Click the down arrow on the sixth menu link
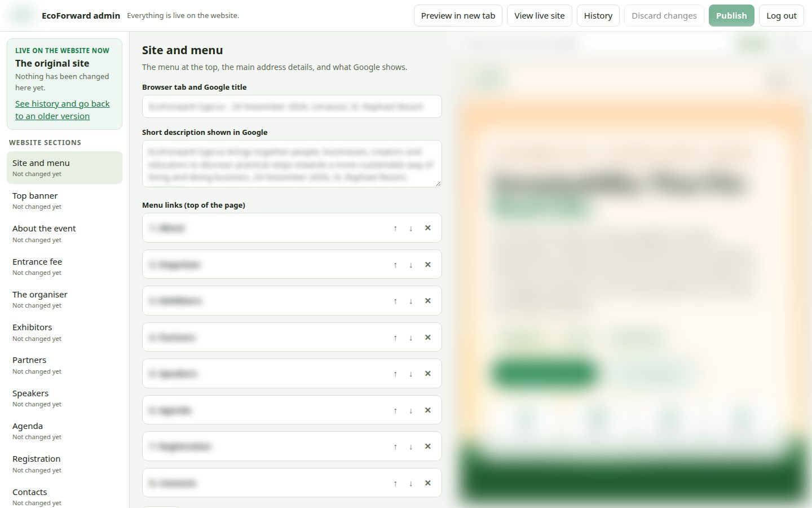Screen dimensions: 812x508 tap(411, 410)
